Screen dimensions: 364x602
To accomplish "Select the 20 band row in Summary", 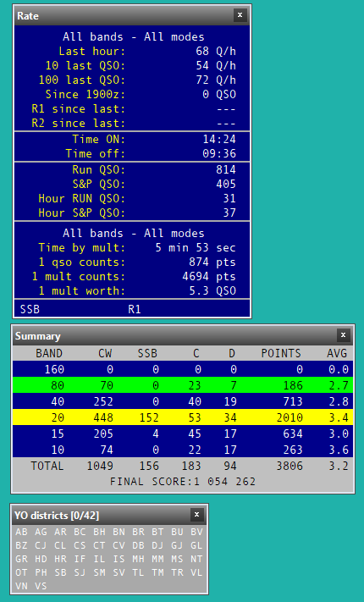I will (183, 417).
